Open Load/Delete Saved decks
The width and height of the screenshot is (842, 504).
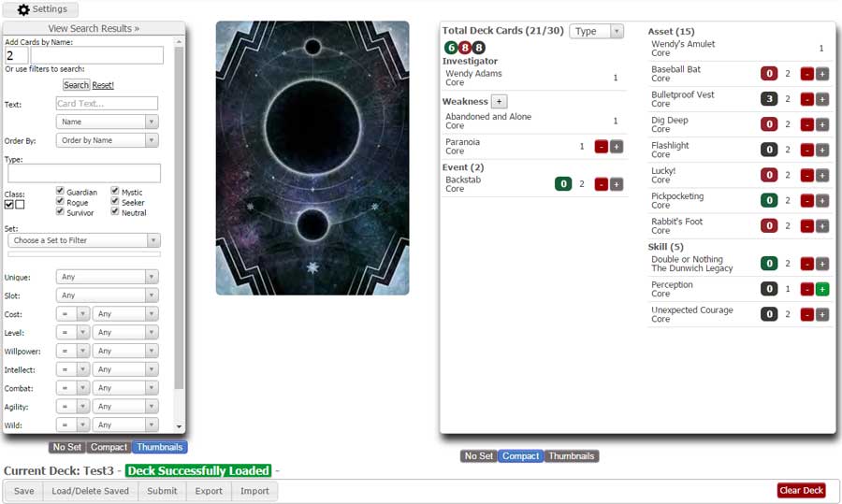(x=90, y=491)
